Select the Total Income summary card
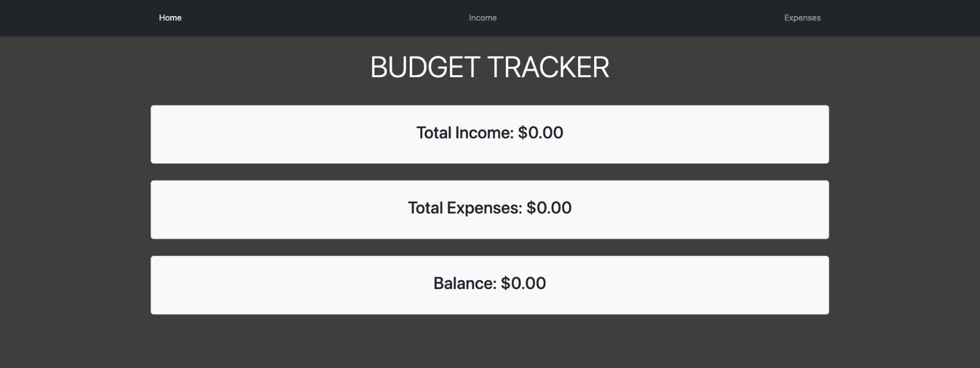This screenshot has width=980, height=368. pos(489,134)
